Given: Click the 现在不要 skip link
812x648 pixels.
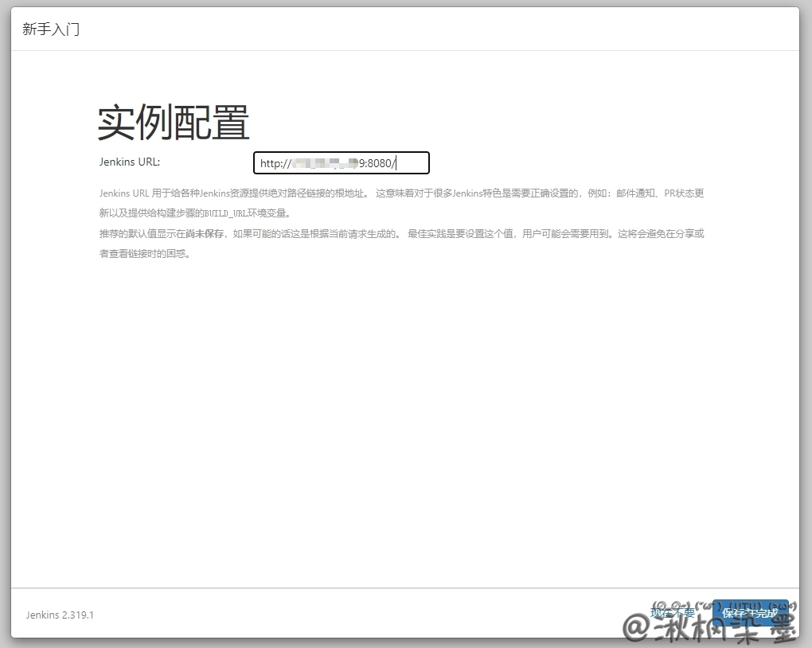Looking at the screenshot, I should (x=672, y=613).
